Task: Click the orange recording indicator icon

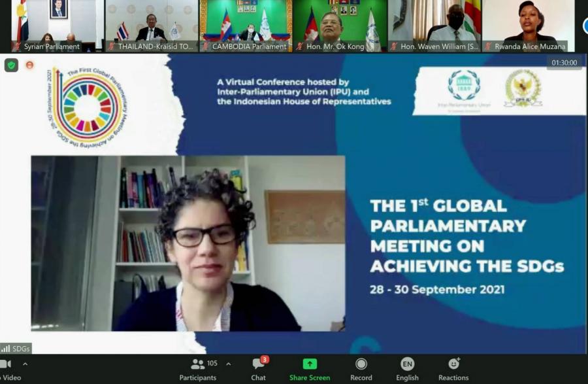Action: [x=29, y=65]
